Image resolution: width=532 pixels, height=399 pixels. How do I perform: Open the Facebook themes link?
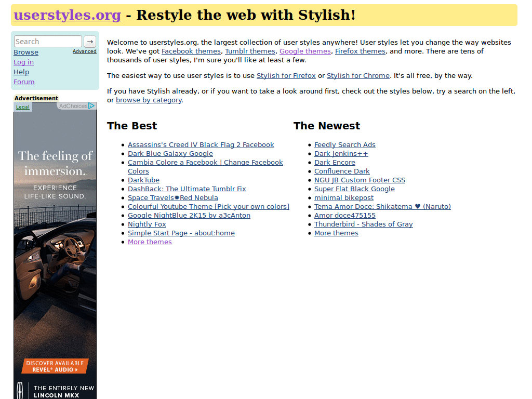coord(191,51)
